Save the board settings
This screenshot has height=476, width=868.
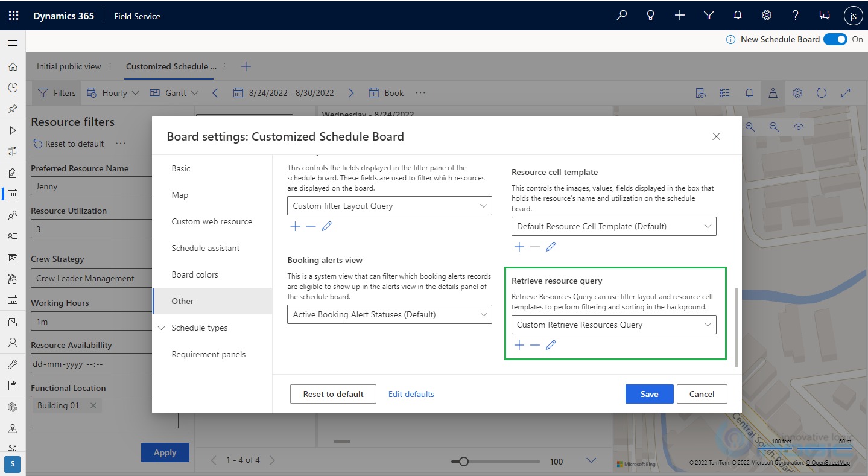(x=649, y=393)
